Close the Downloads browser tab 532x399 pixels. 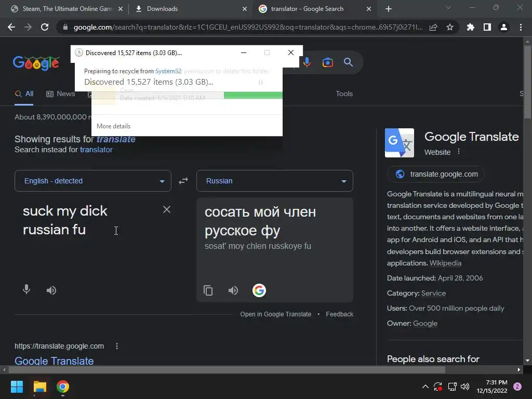[245, 9]
